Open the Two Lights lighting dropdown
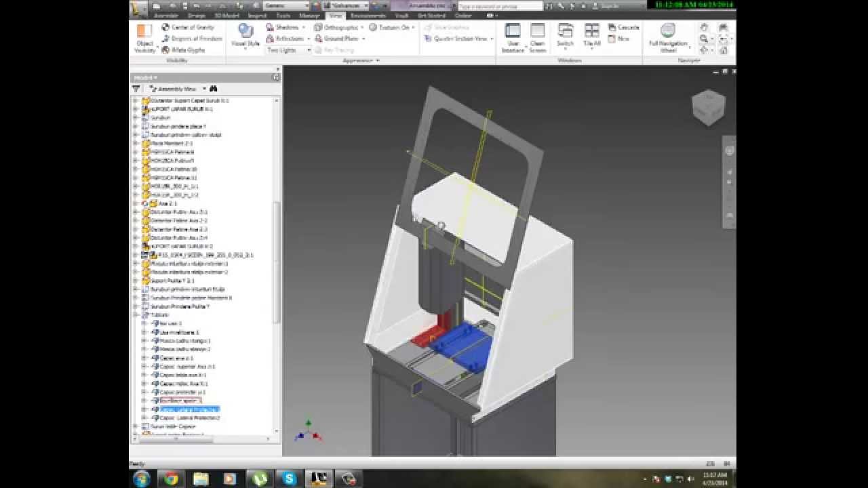The height and width of the screenshot is (488, 868). pyautogui.click(x=288, y=50)
